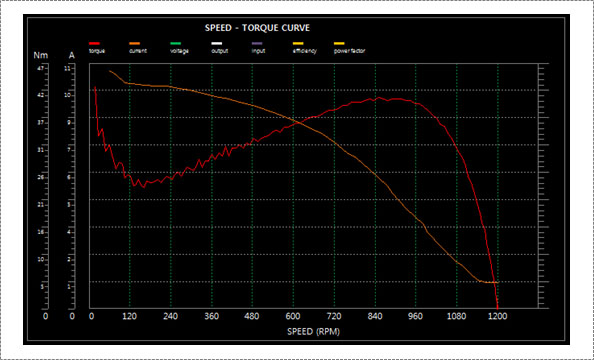Image resolution: width=594 pixels, height=360 pixels.
Task: Click the 26 tick on Nm axis
Action: [41, 177]
